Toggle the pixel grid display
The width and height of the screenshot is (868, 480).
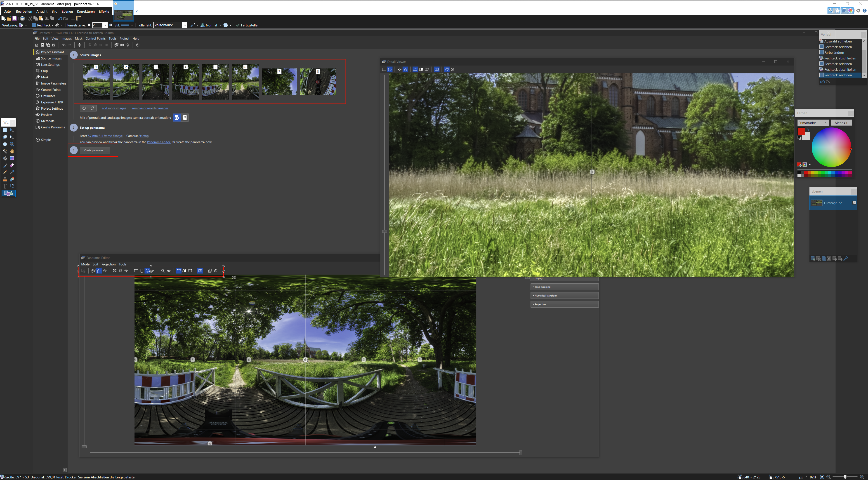coord(73,18)
